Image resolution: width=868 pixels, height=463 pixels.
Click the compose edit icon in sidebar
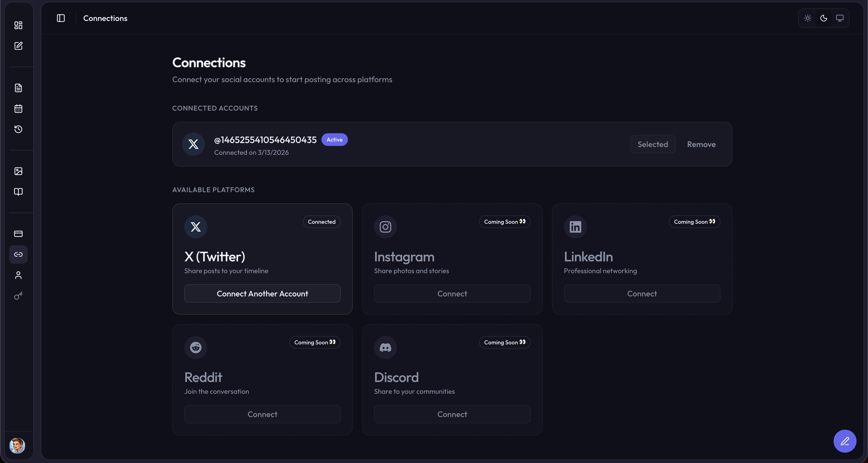coord(18,46)
